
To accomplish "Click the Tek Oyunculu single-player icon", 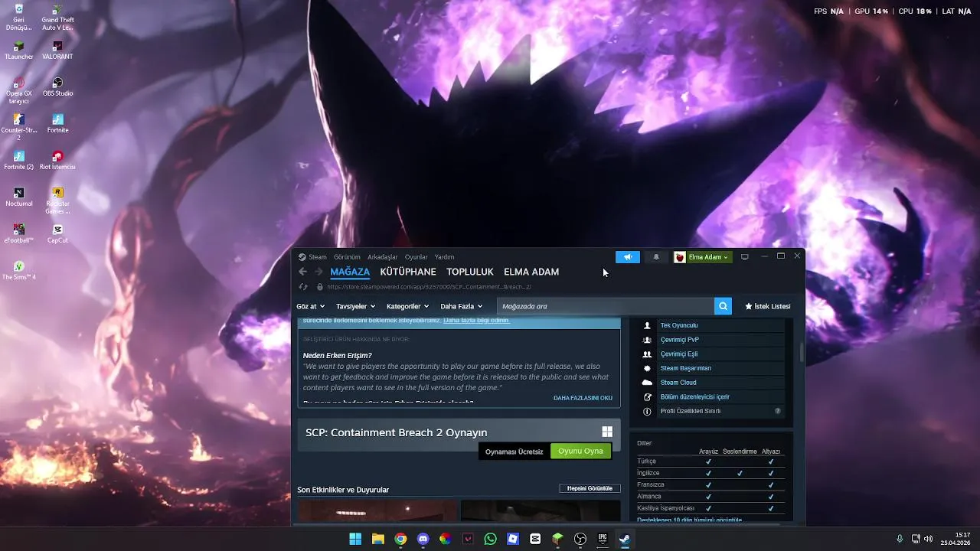I will [x=647, y=325].
